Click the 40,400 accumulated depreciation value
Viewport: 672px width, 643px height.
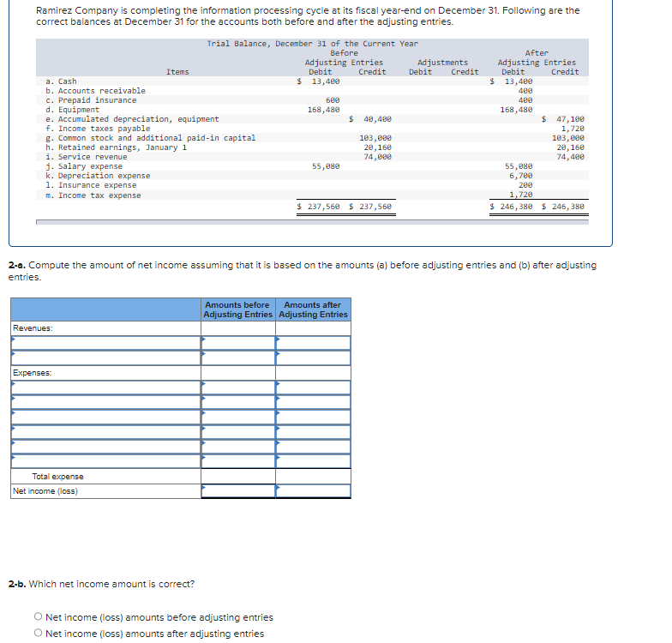pyautogui.click(x=377, y=118)
